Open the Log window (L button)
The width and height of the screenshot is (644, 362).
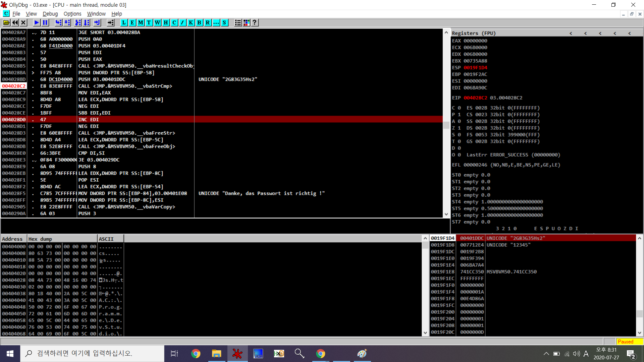[x=124, y=22]
